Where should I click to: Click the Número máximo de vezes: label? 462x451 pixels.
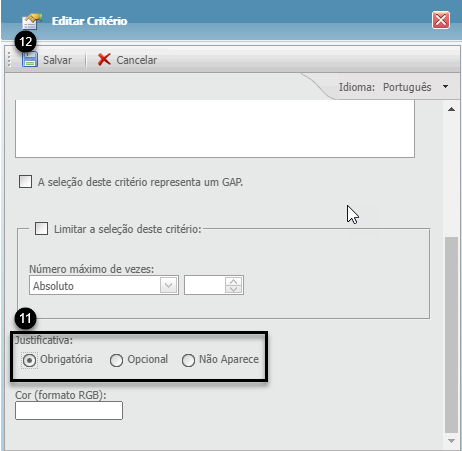92,269
